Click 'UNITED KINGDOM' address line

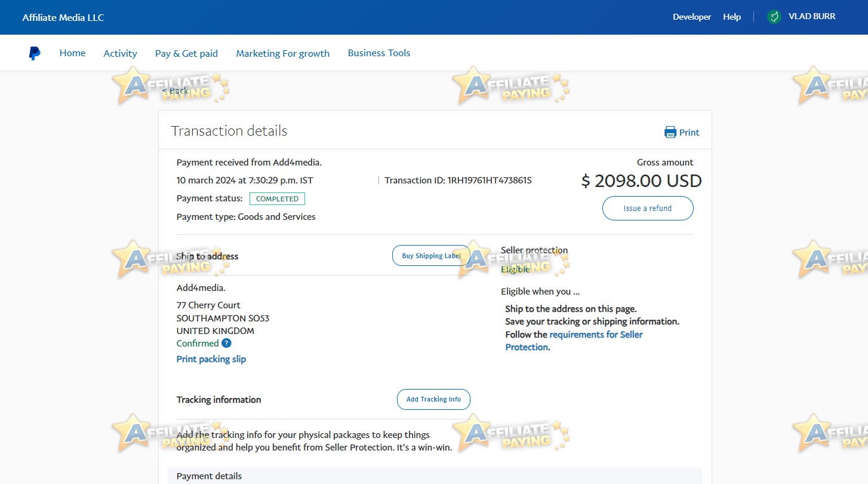pos(216,331)
